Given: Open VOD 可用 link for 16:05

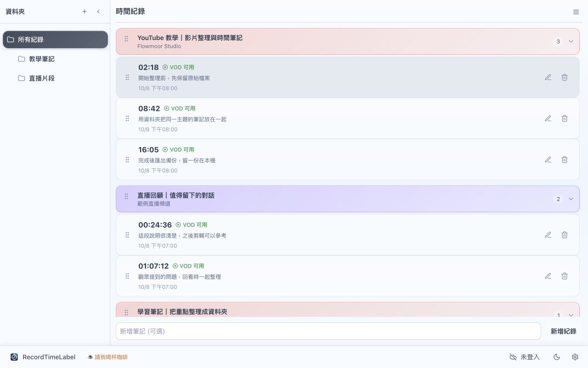Looking at the screenshot, I should pyautogui.click(x=178, y=149).
